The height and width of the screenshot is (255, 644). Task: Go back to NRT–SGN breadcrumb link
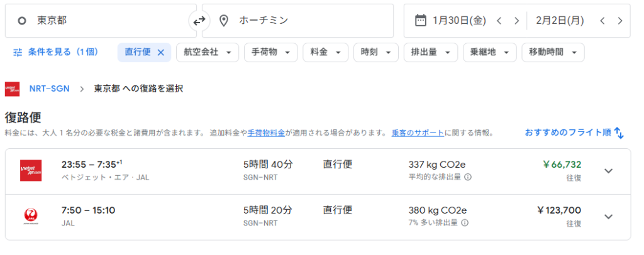tap(50, 89)
